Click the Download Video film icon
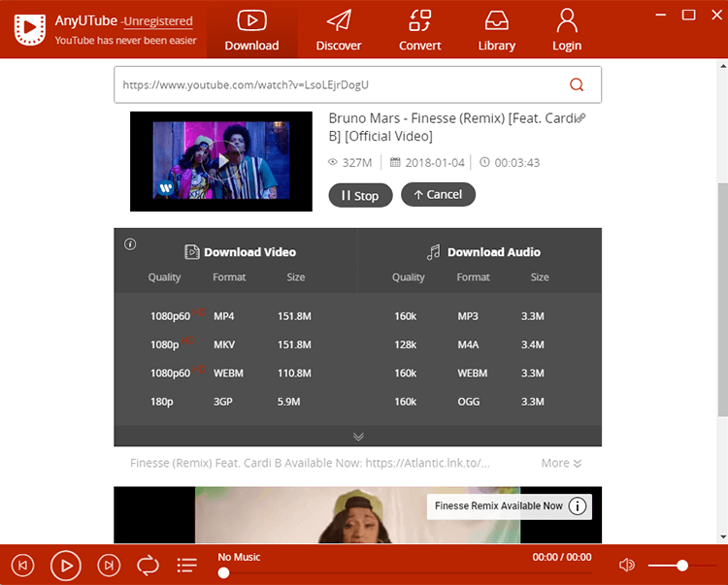Viewport: 728px width, 585px height. (x=192, y=252)
